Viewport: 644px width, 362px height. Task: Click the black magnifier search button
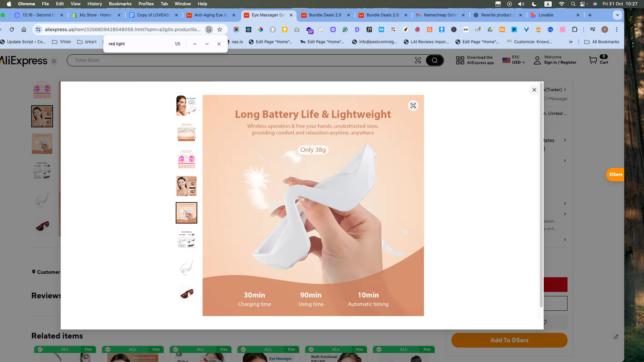click(435, 61)
